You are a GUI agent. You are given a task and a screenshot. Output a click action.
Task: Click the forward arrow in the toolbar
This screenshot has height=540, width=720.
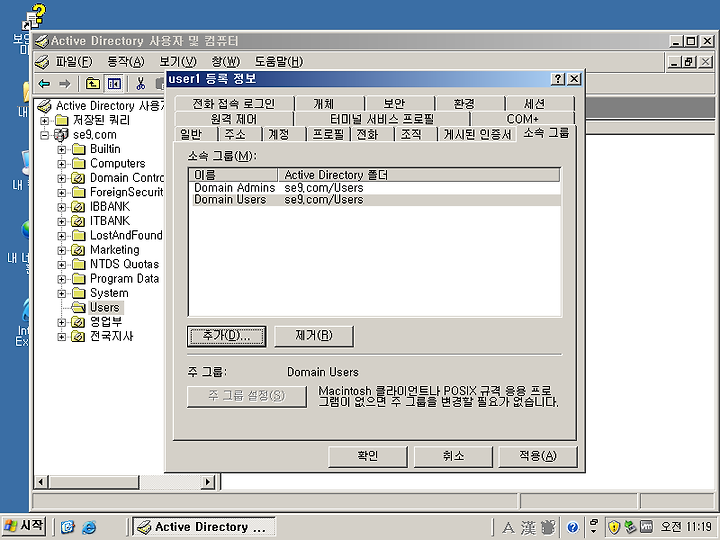(65, 84)
